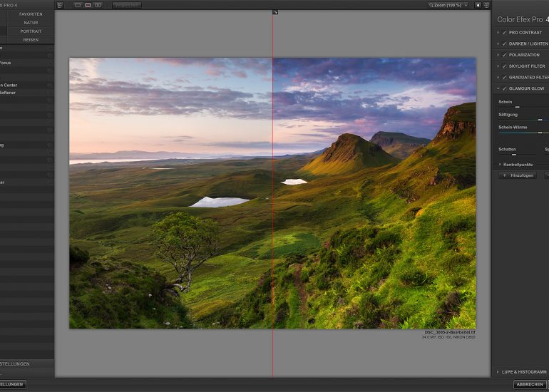The image size is (549, 392).
Task: Select the Portrait category
Action: pos(31,31)
